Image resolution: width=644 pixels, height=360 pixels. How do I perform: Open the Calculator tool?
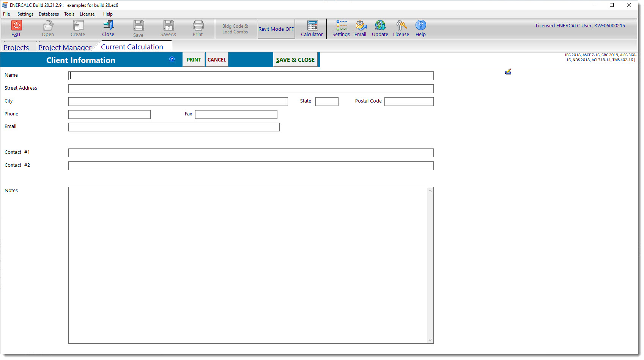312,25
